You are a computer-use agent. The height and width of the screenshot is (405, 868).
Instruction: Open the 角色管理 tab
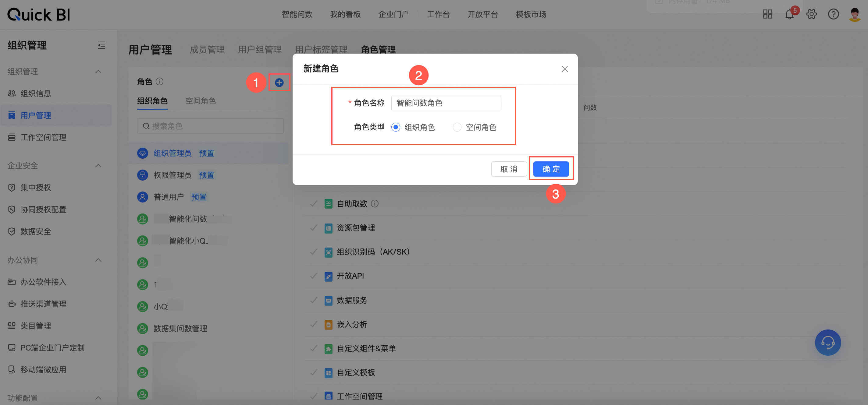tap(378, 50)
